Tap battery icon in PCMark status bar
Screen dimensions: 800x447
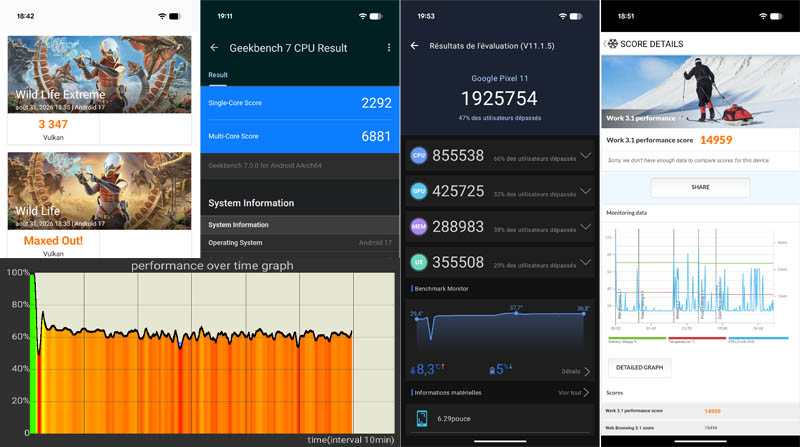tap(776, 16)
